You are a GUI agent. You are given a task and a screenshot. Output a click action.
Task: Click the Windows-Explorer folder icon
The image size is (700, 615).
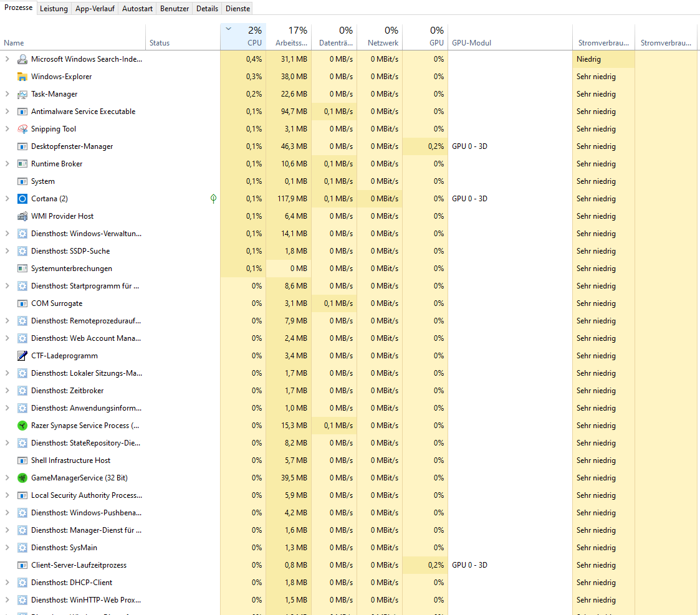coord(22,76)
